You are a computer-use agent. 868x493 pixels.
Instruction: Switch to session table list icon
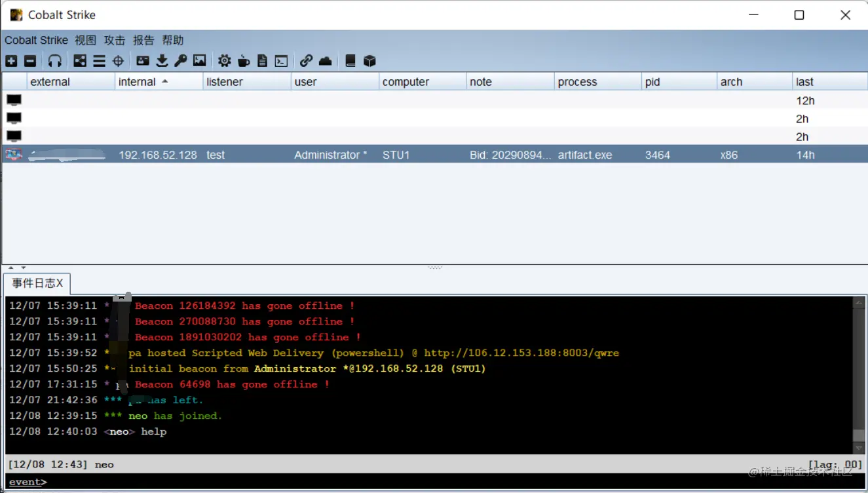[x=99, y=61]
